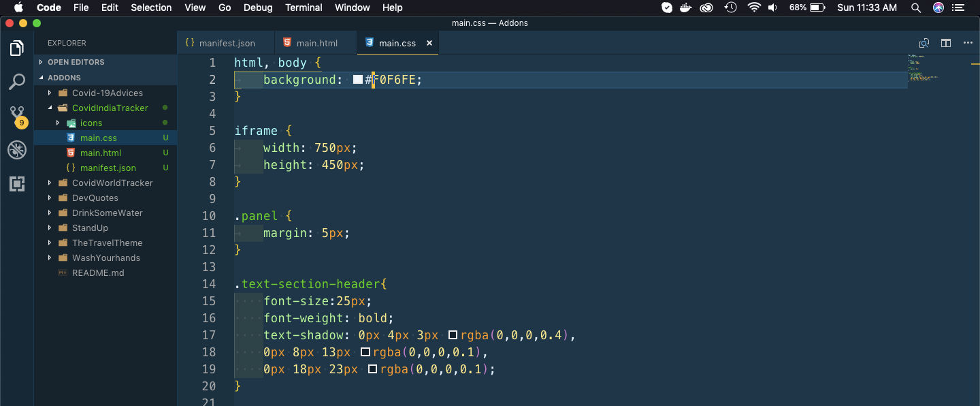Viewport: 980px width, 406px height.
Task: Click the battery status icon
Action: (817, 7)
